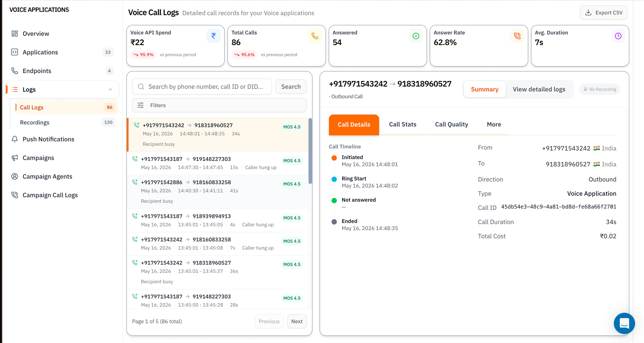Click the rupee icon on Voice API Spend card

coord(213,36)
